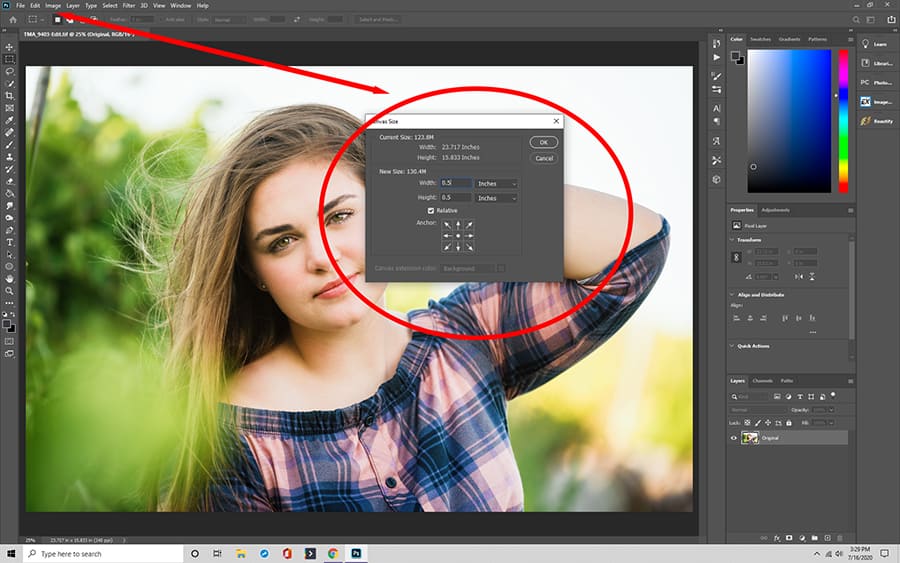Collapse the Align and Distribute section
Viewport: 900px width, 563px height.
[732, 294]
